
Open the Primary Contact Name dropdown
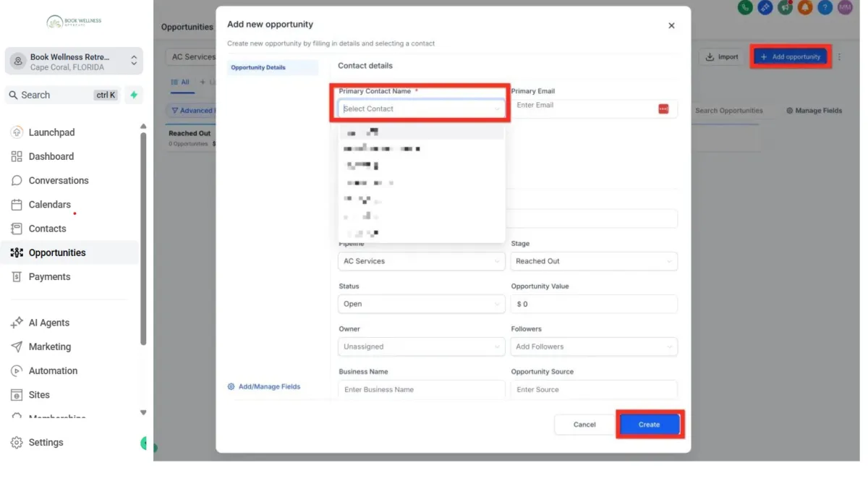pyautogui.click(x=421, y=109)
